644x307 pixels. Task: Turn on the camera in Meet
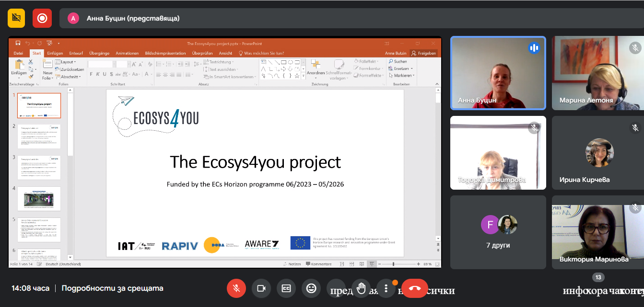coord(261,288)
